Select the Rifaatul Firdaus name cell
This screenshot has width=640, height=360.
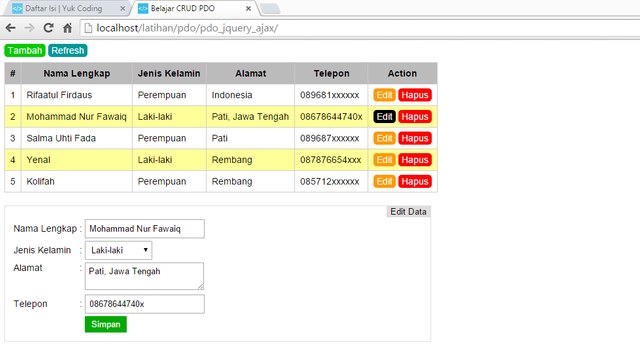pyautogui.click(x=77, y=95)
